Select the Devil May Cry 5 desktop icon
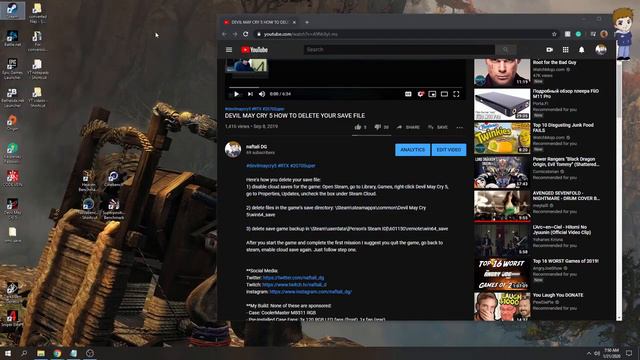640x360 pixels. coord(12,208)
